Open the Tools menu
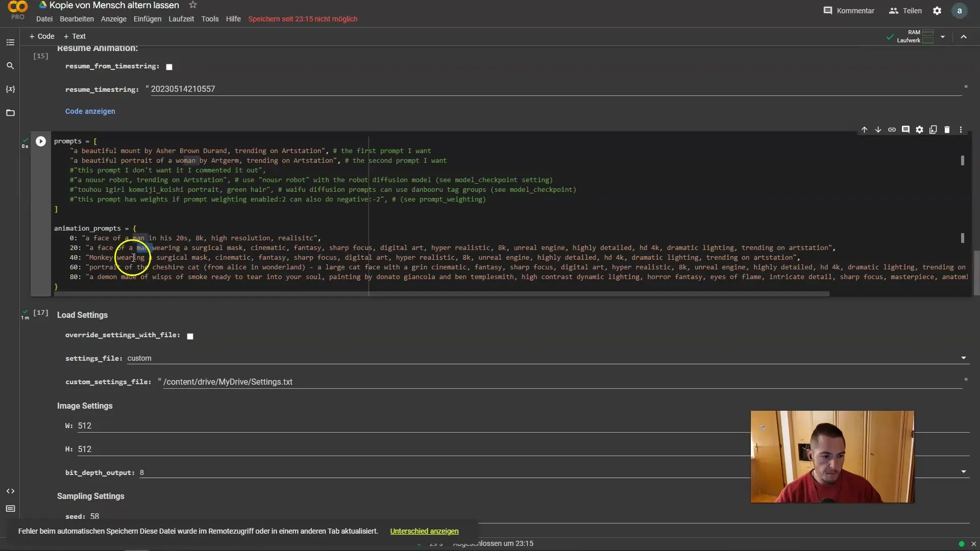 pyautogui.click(x=210, y=19)
